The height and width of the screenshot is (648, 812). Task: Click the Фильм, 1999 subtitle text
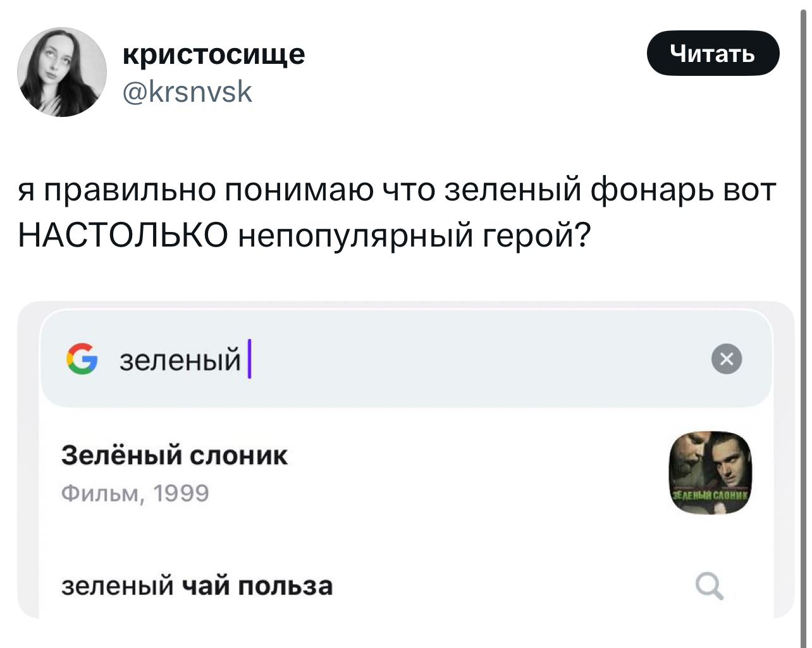click(x=135, y=493)
